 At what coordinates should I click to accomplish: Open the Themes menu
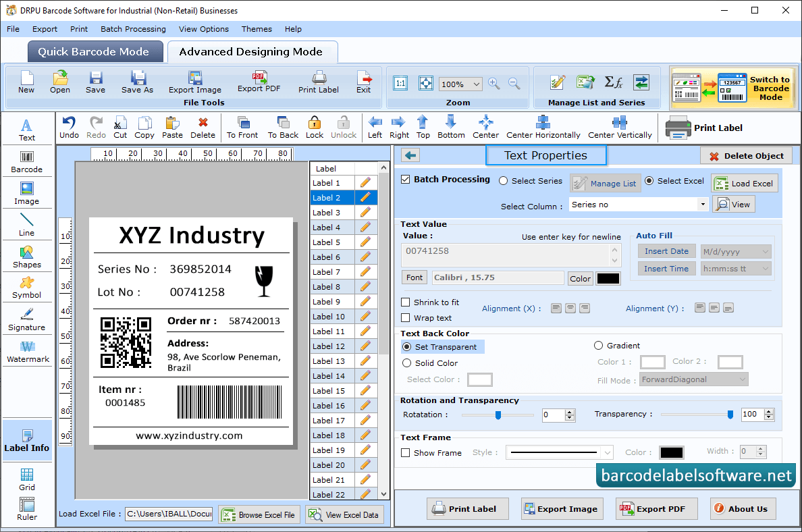coord(257,29)
